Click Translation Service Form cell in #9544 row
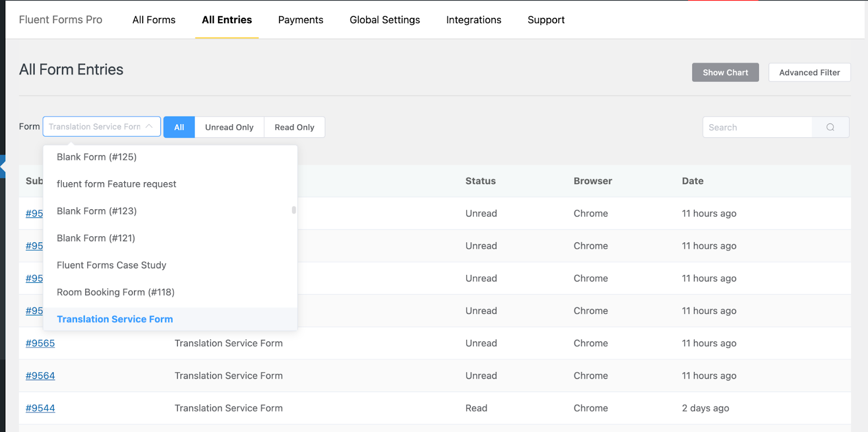The height and width of the screenshot is (432, 868). pos(228,408)
